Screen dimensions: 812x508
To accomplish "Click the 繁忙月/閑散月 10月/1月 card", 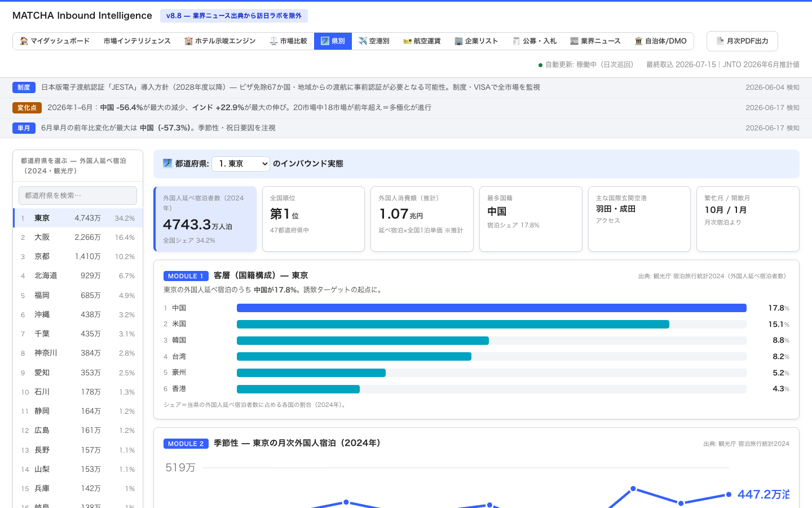I will 748,219.
